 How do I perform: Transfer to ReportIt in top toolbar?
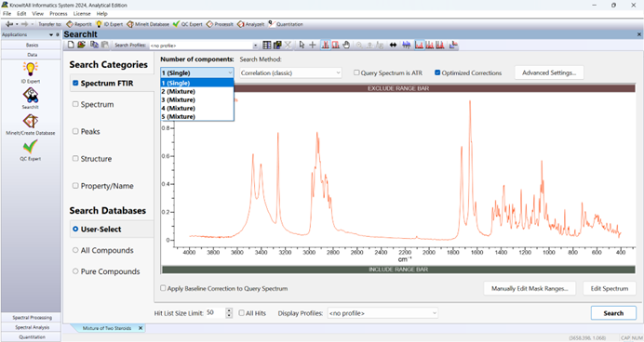(x=79, y=24)
